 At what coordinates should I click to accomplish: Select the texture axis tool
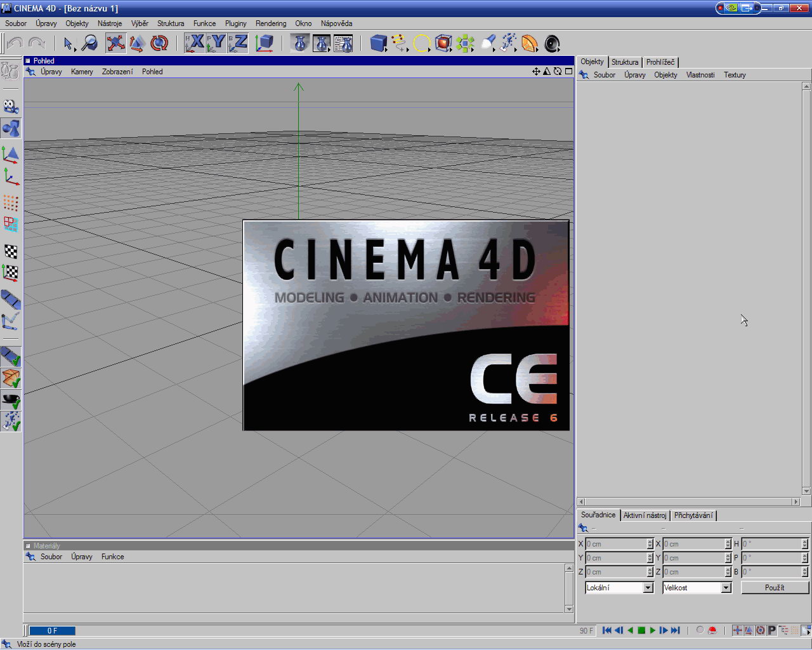coord(11,273)
